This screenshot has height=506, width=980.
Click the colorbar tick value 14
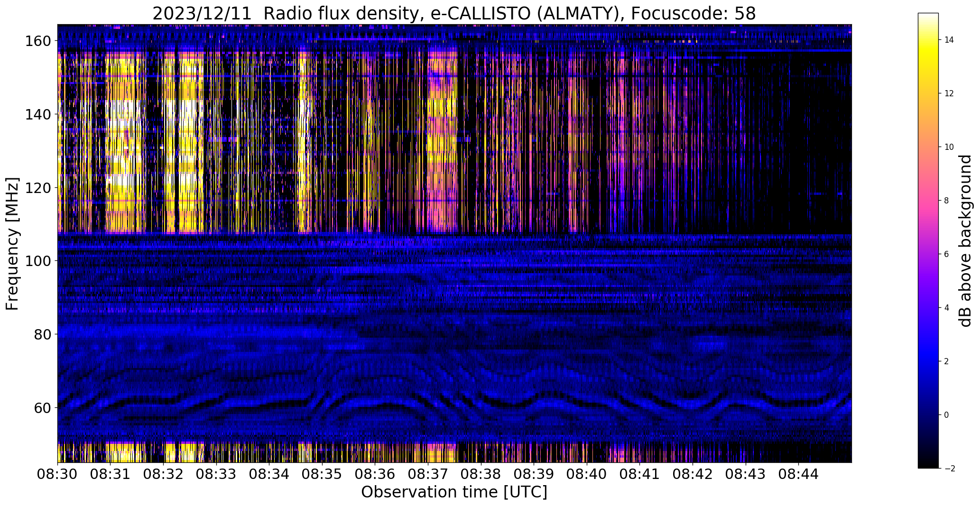949,40
